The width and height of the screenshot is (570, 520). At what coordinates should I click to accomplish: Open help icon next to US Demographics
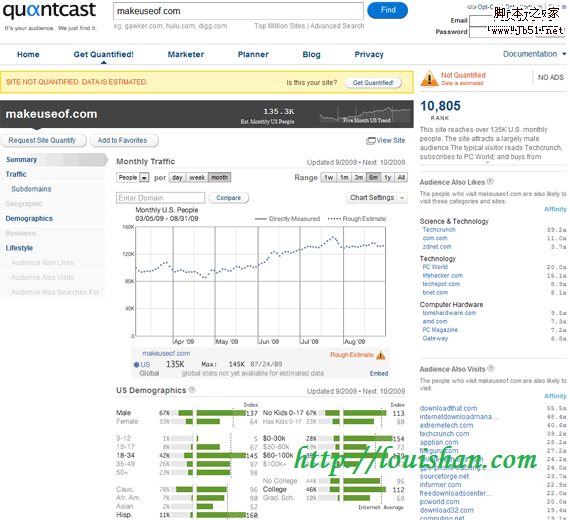point(192,390)
